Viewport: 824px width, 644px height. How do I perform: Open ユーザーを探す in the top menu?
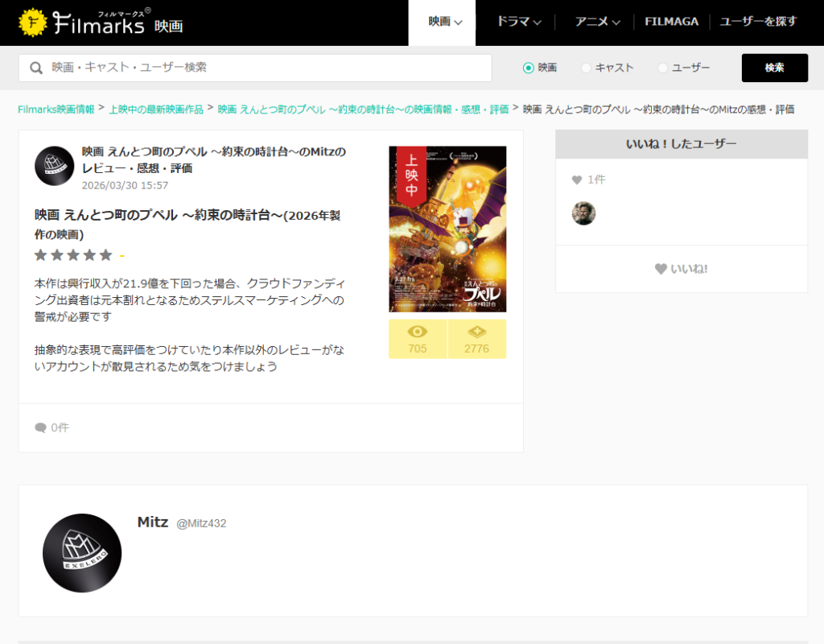click(x=758, y=23)
